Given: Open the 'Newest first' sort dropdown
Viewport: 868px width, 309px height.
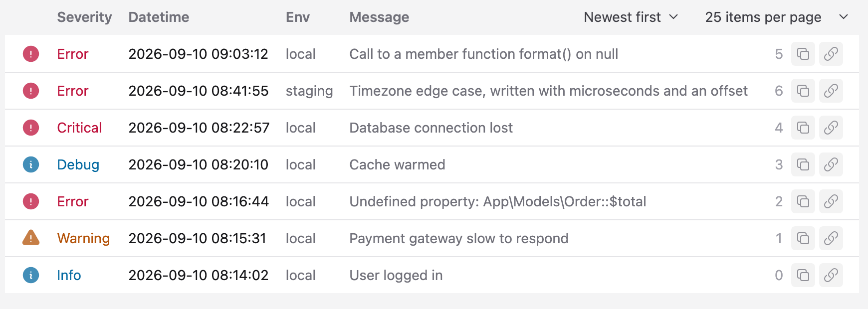Looking at the screenshot, I should click(631, 17).
